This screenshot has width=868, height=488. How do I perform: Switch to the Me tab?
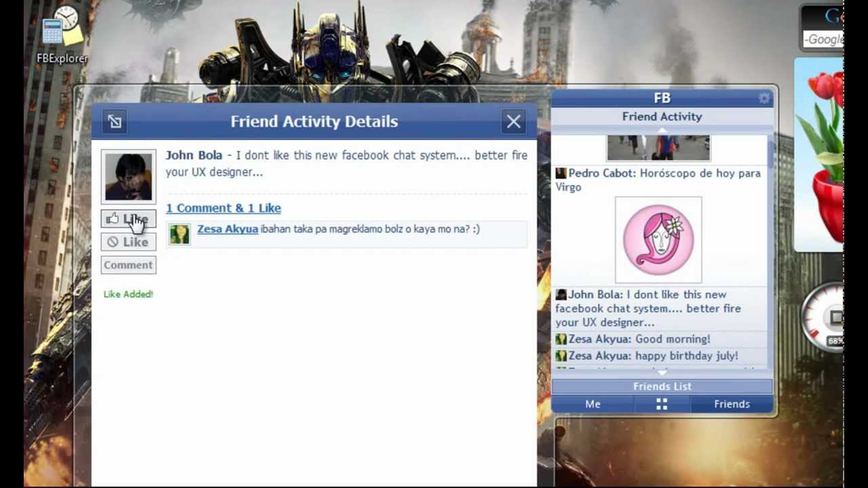pyautogui.click(x=593, y=404)
